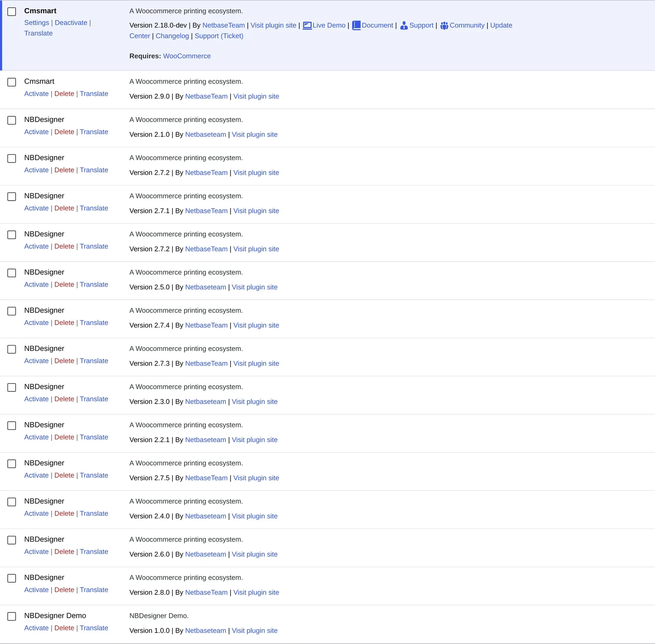Open NetbaseTeam author link for version 2.7.3

click(206, 364)
